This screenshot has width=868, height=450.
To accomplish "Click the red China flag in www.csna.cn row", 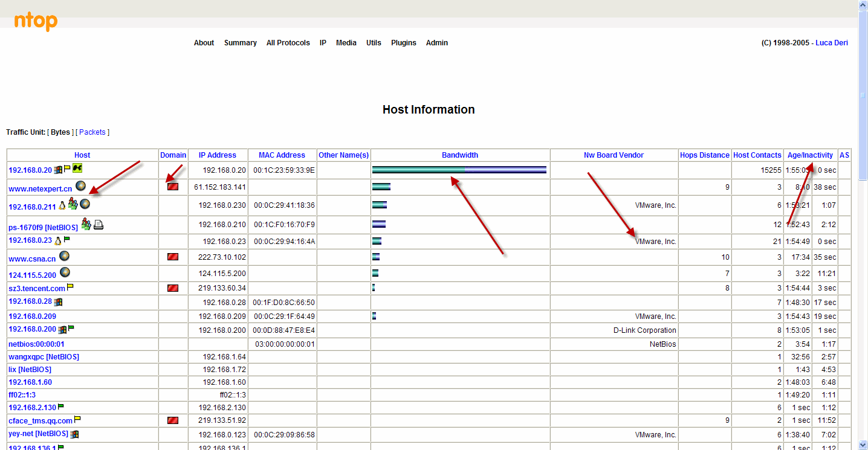I will (173, 257).
